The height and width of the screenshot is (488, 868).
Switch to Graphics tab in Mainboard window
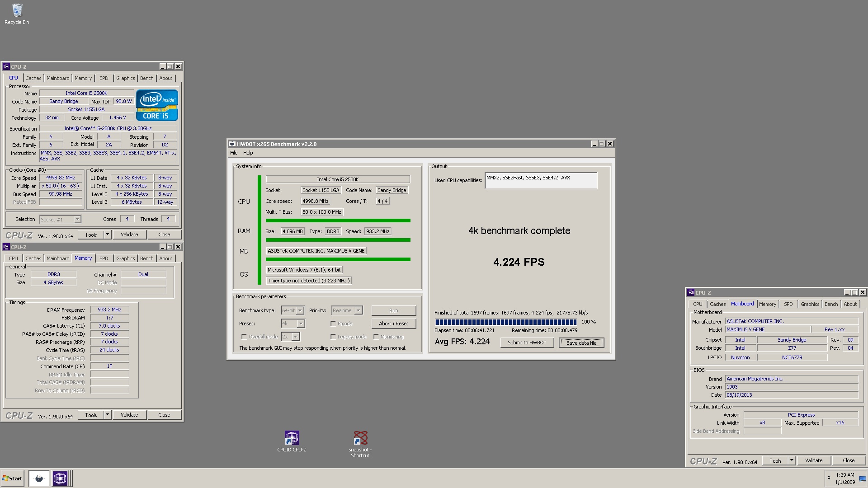(x=810, y=304)
